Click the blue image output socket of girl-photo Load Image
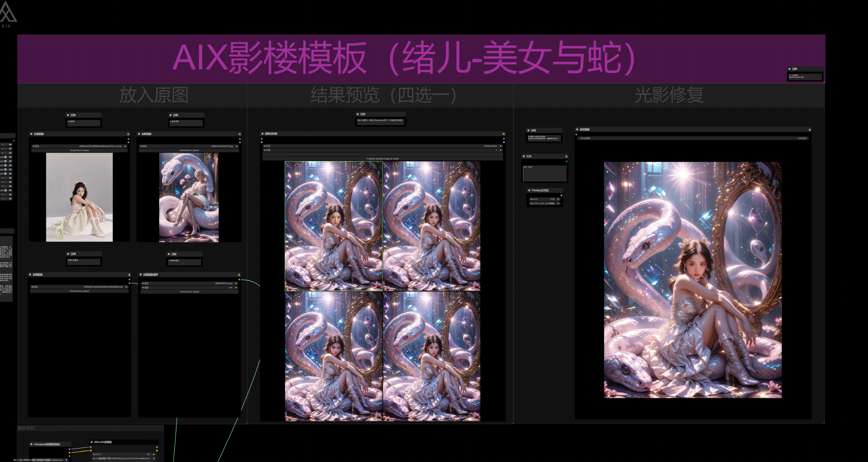 coord(128,139)
